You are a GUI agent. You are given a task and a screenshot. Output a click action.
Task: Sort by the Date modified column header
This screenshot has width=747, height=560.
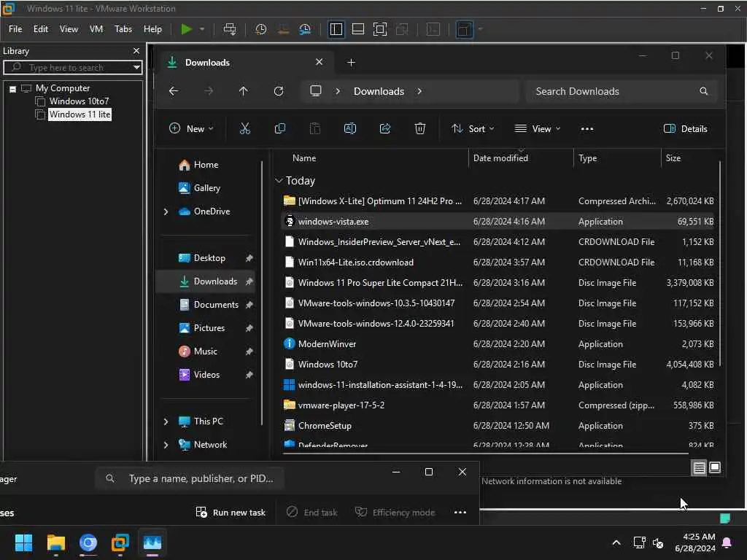coord(500,158)
